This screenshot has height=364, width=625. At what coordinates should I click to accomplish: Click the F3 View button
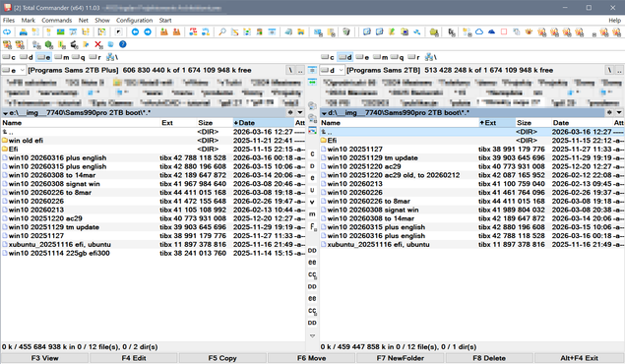(x=44, y=358)
